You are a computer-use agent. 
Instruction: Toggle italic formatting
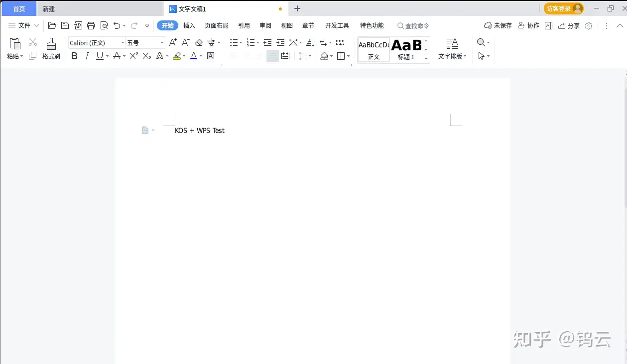[x=87, y=56]
